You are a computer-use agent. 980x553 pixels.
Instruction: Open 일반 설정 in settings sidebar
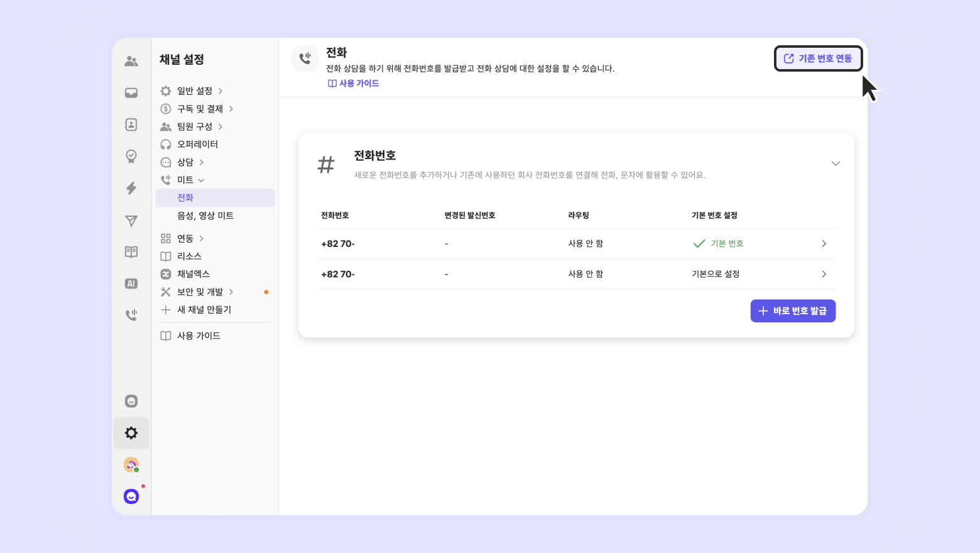click(x=195, y=91)
